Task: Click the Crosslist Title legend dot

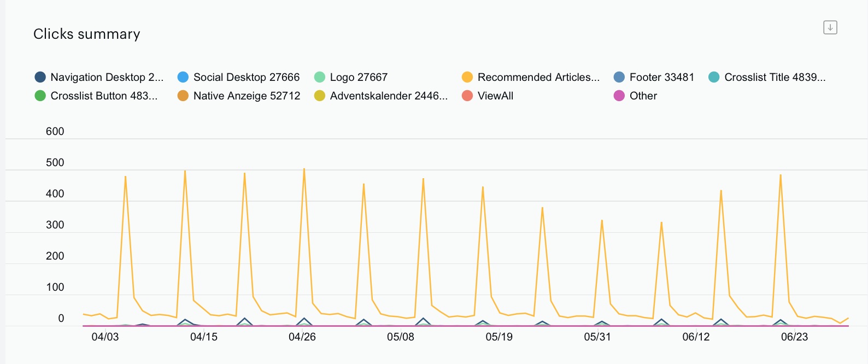Action: tap(714, 77)
